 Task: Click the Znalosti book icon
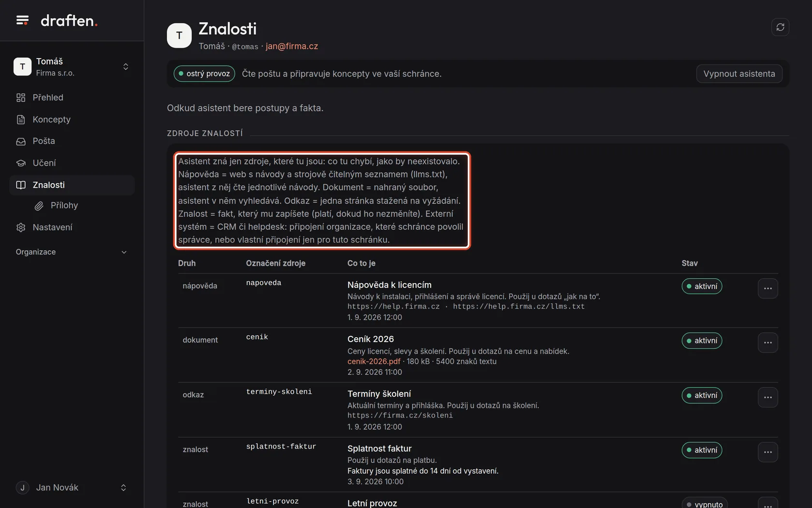pos(21,185)
